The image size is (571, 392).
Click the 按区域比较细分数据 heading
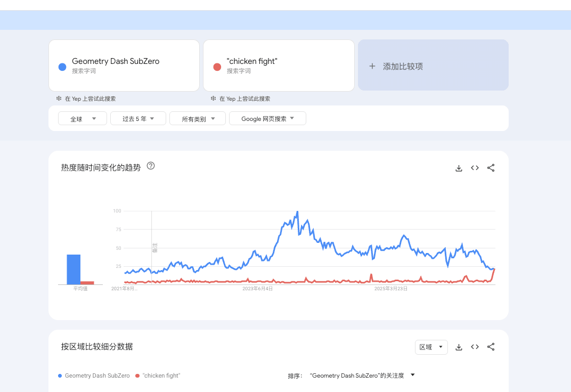[x=97, y=347]
